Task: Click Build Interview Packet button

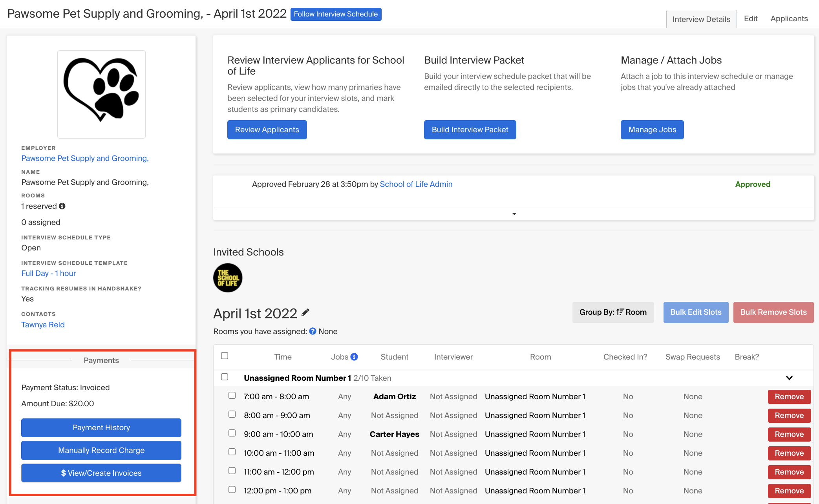Action: 470,130
